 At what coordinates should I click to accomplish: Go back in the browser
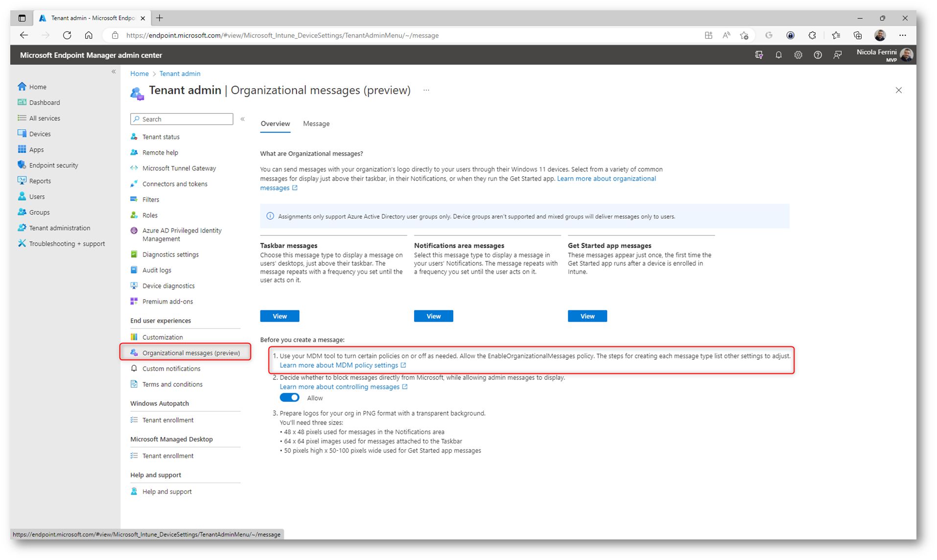(x=24, y=35)
